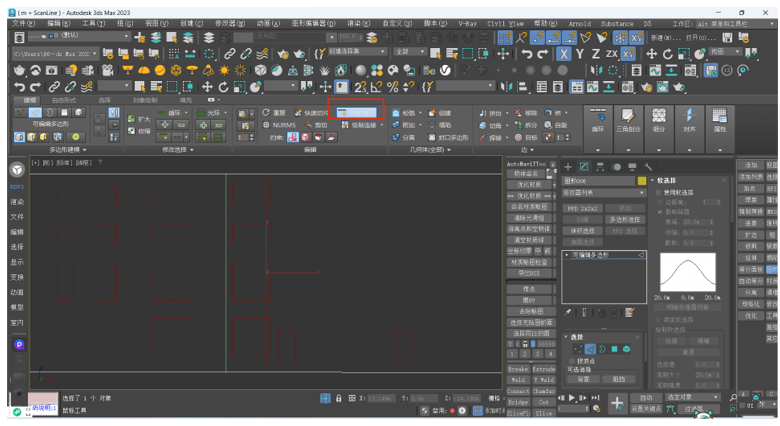Click the yellow object color swatch
Image resolution: width=780 pixels, height=426 pixels.
point(641,181)
